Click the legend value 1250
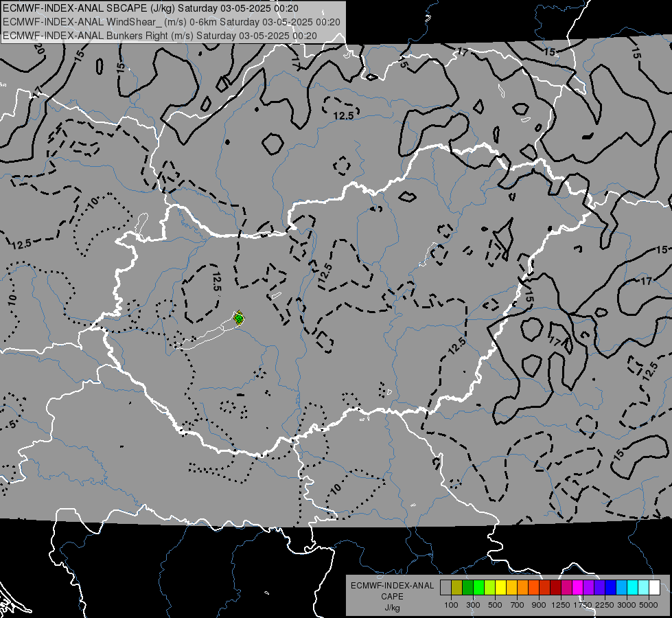 561,605
